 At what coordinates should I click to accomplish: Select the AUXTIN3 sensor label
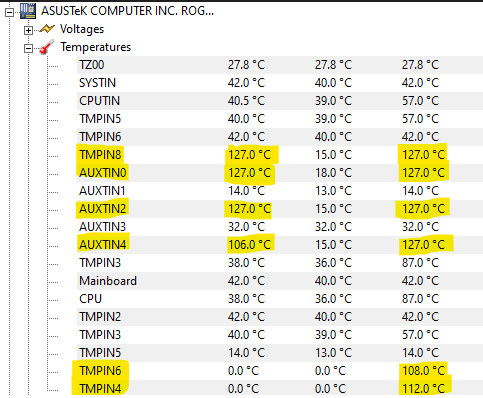coord(102,227)
